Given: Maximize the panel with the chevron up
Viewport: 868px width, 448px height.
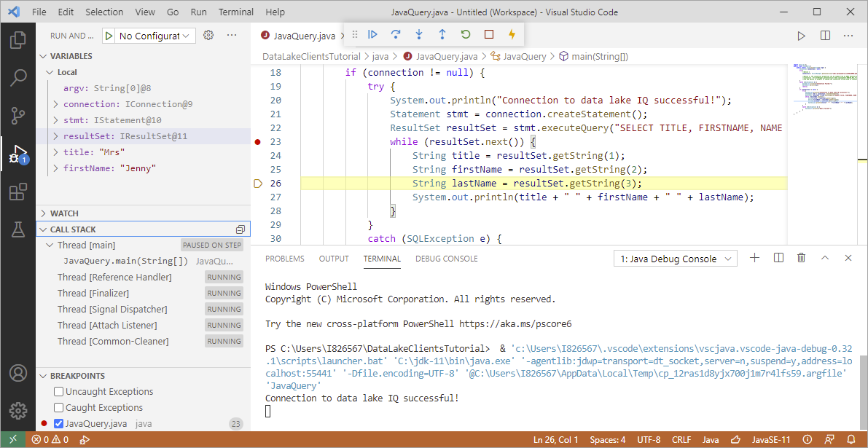Looking at the screenshot, I should click(x=825, y=258).
